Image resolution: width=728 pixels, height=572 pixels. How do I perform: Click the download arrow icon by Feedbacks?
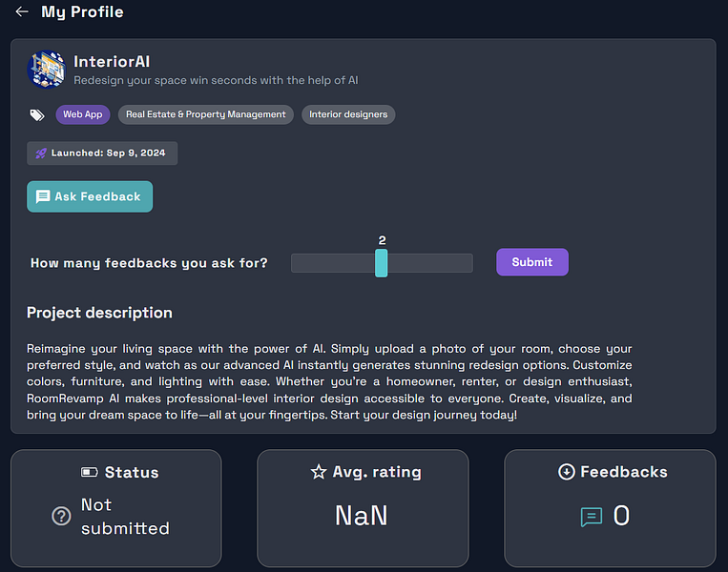pyautogui.click(x=566, y=472)
